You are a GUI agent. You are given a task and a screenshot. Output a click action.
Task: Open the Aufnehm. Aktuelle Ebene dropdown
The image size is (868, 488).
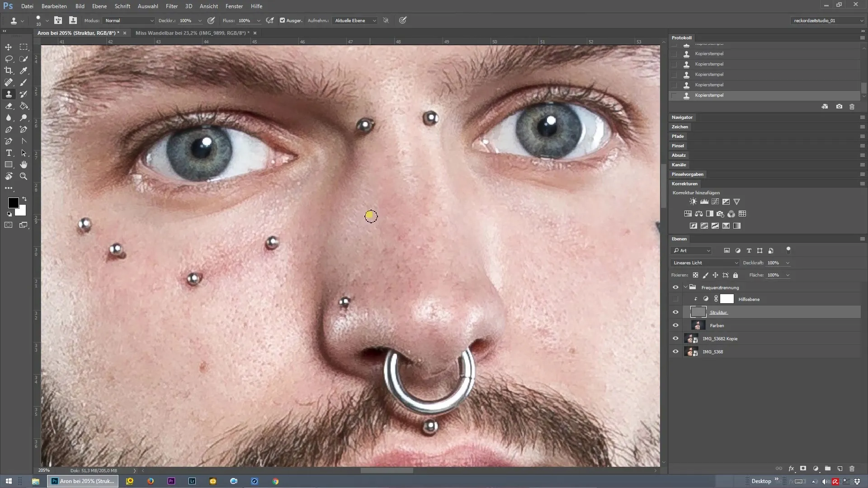pos(355,20)
